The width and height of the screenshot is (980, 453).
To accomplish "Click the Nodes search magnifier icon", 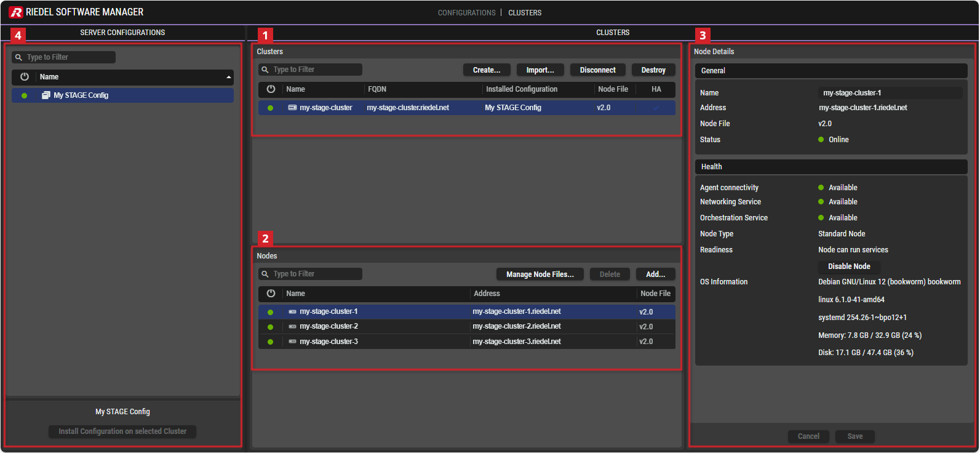I will (265, 274).
